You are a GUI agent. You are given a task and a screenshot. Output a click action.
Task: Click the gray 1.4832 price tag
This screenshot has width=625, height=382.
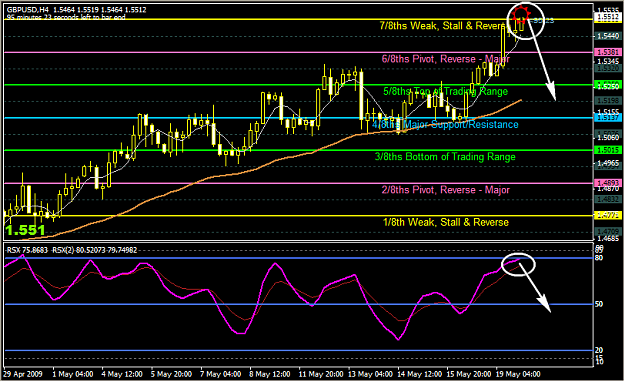pyautogui.click(x=607, y=199)
